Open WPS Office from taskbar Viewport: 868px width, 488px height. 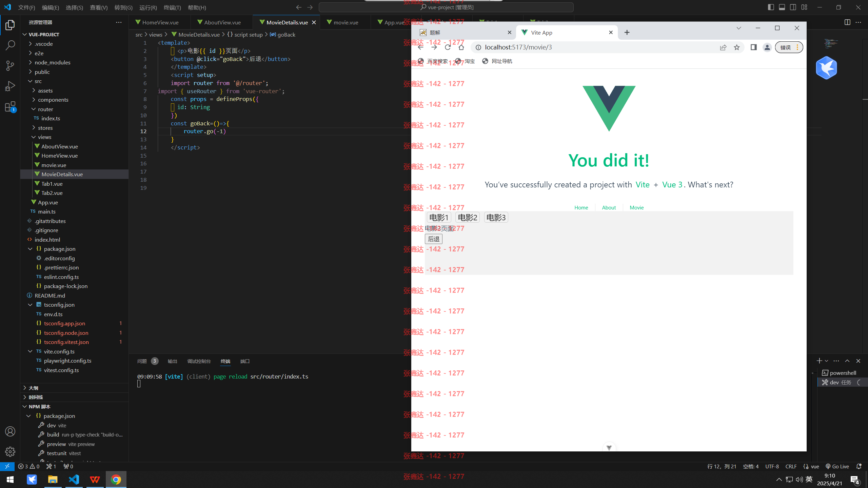(95, 480)
